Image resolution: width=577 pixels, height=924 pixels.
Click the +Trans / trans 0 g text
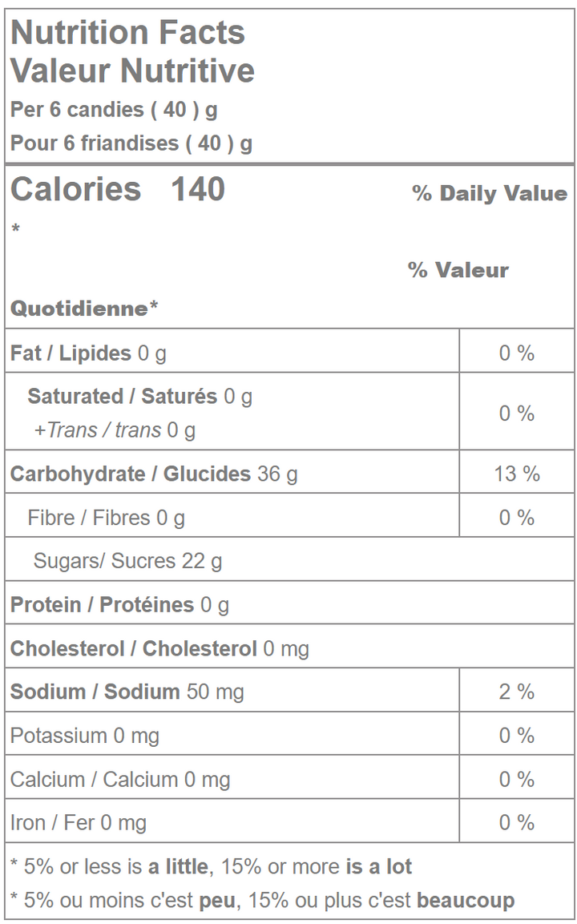115,430
